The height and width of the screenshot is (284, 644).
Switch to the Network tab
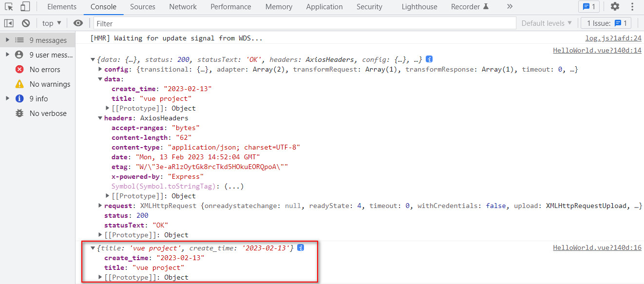(x=183, y=7)
